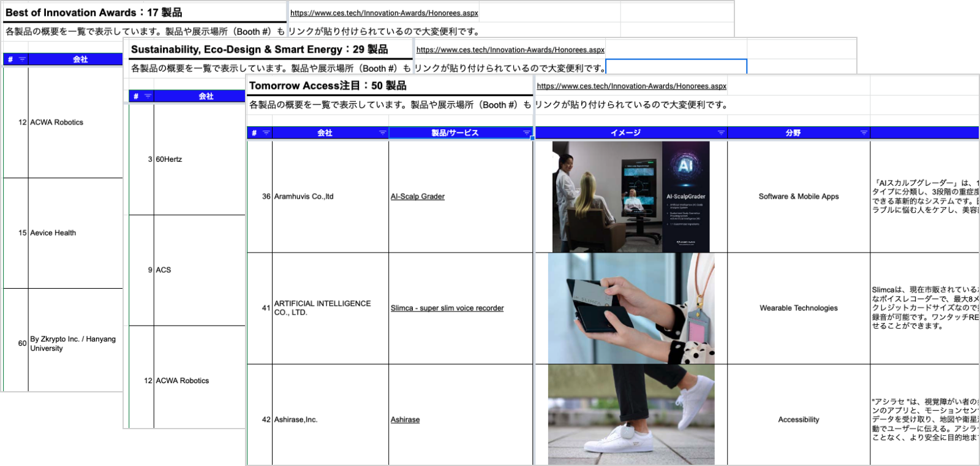Open the イメージ column filter
980x466 pixels.
click(721, 132)
